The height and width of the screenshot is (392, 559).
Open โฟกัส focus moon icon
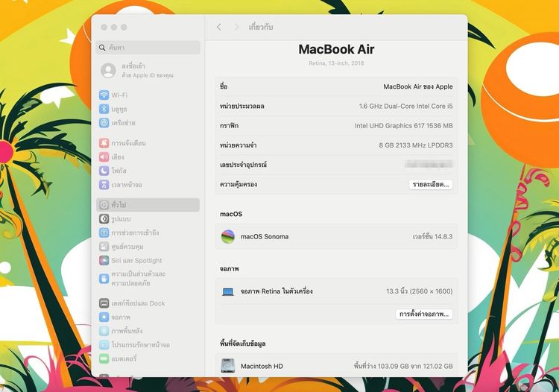pyautogui.click(x=104, y=171)
